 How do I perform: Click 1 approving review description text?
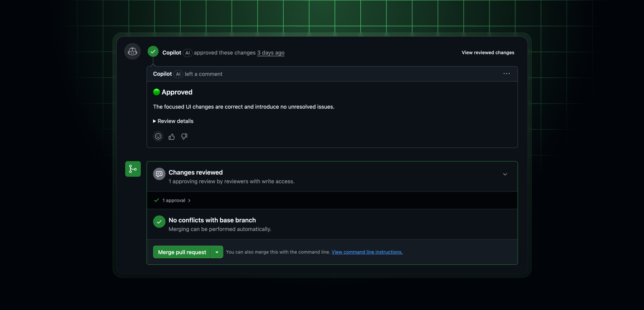232,182
